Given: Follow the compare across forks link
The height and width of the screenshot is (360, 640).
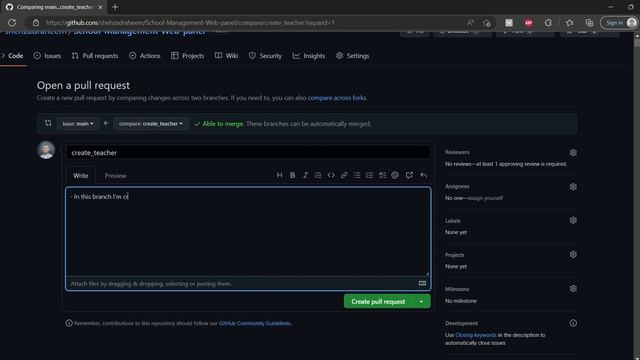Looking at the screenshot, I should coord(337,98).
